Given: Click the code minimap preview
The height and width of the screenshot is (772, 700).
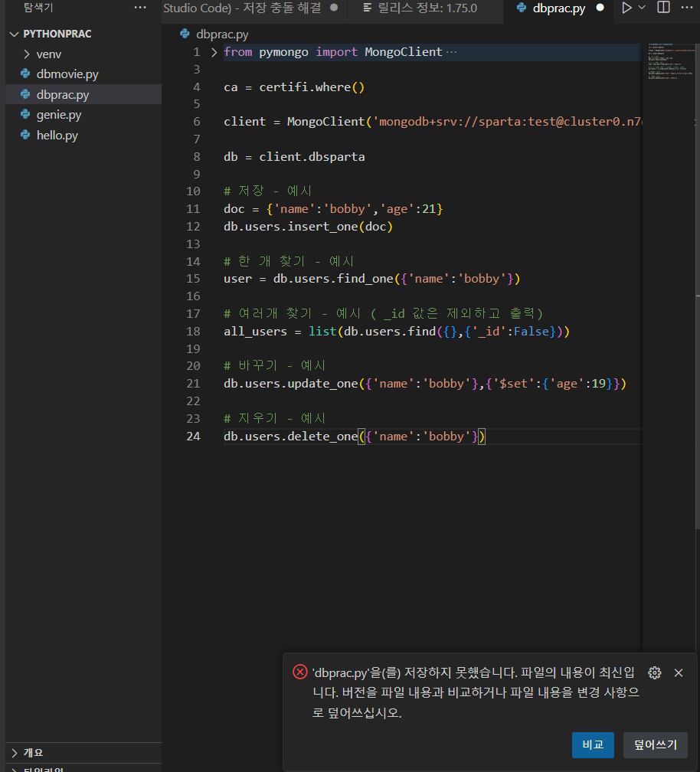Looking at the screenshot, I should 670,61.
